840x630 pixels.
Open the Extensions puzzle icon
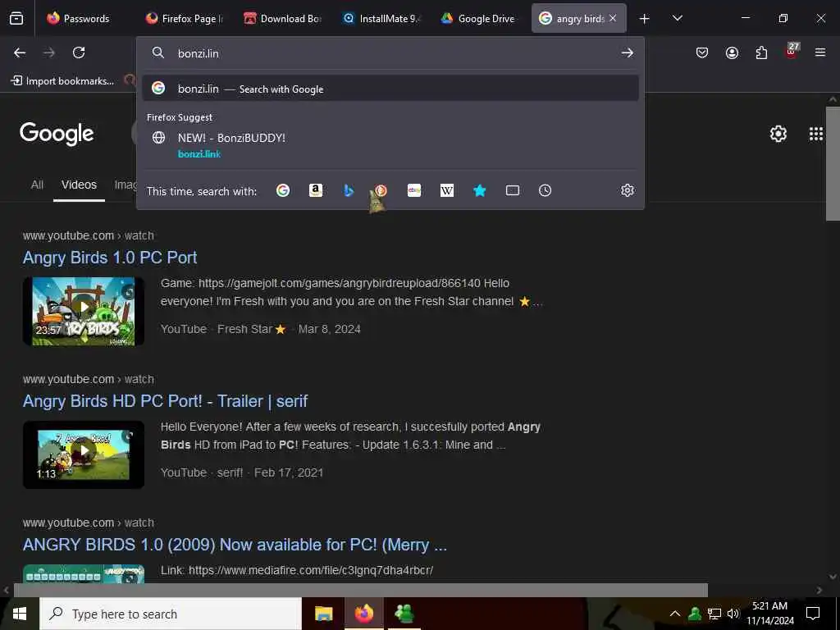tap(761, 52)
